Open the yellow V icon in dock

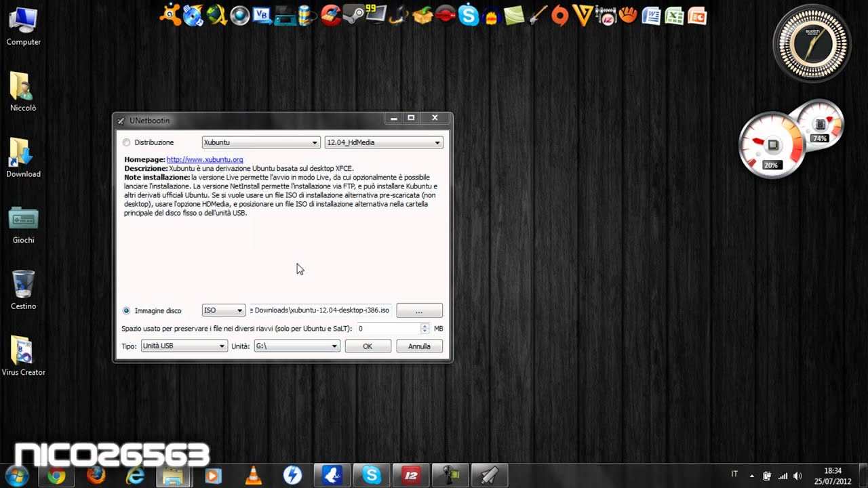(x=583, y=15)
